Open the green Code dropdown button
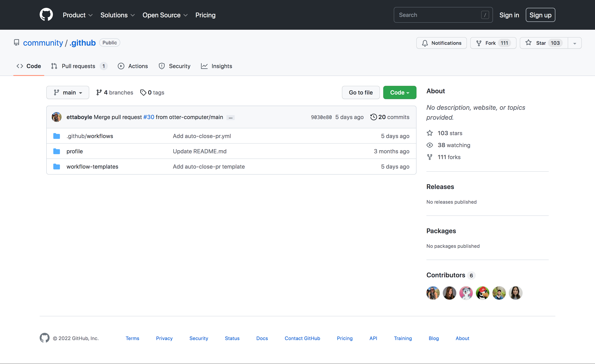This screenshot has width=595, height=364. [400, 92]
